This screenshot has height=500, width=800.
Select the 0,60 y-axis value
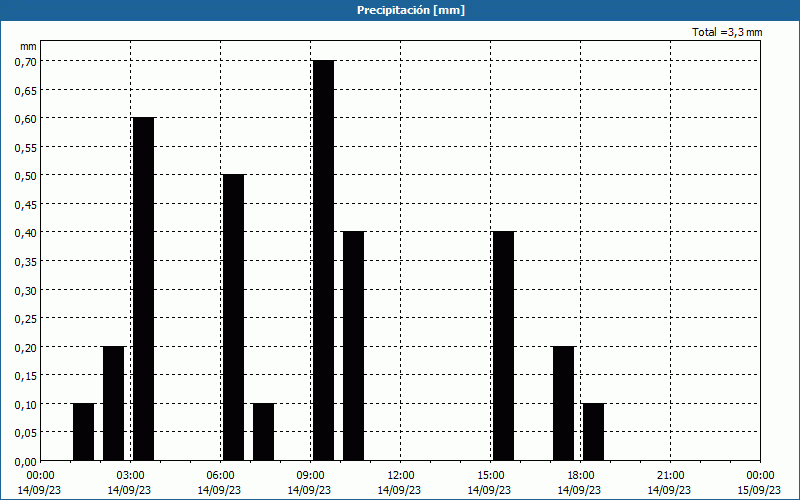click(x=26, y=118)
